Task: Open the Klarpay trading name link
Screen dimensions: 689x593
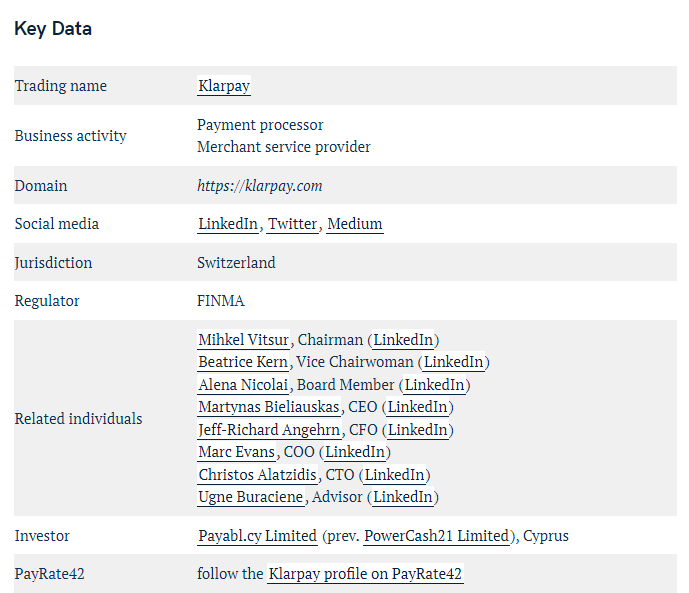Action: (224, 86)
